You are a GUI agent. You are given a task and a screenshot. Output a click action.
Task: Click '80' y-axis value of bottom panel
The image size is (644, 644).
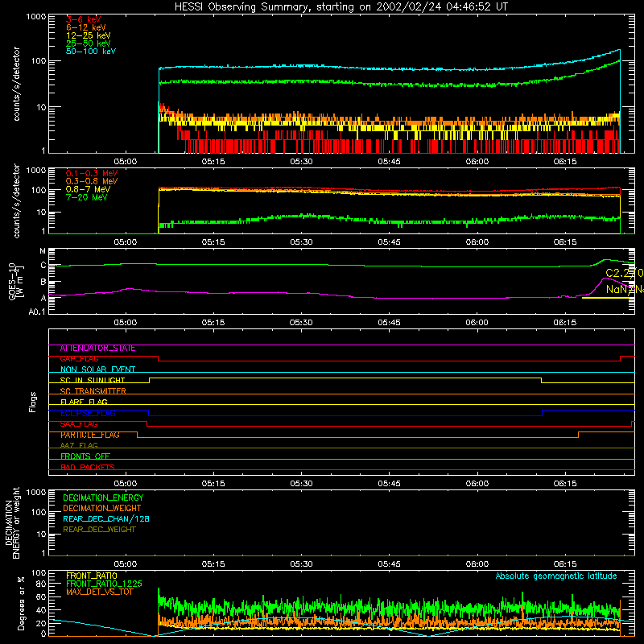click(41, 584)
